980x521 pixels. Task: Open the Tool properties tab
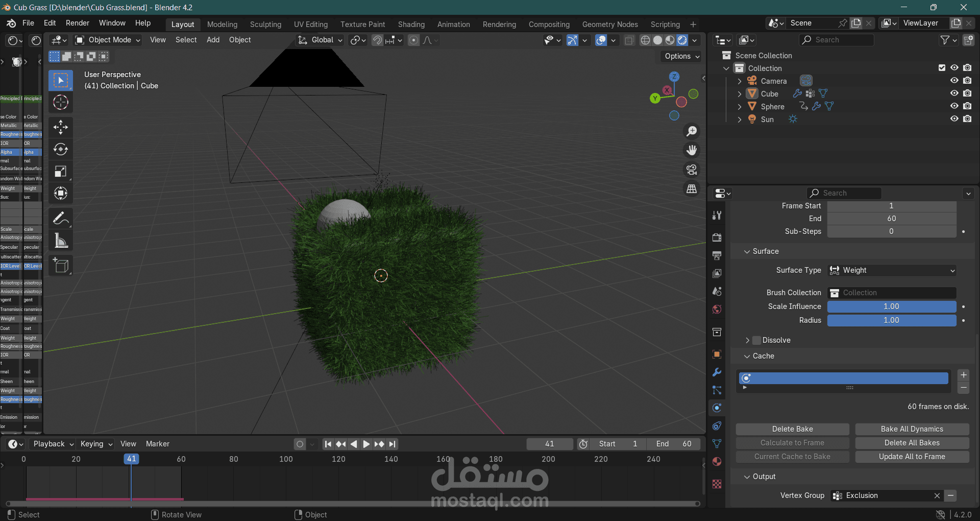(x=717, y=216)
